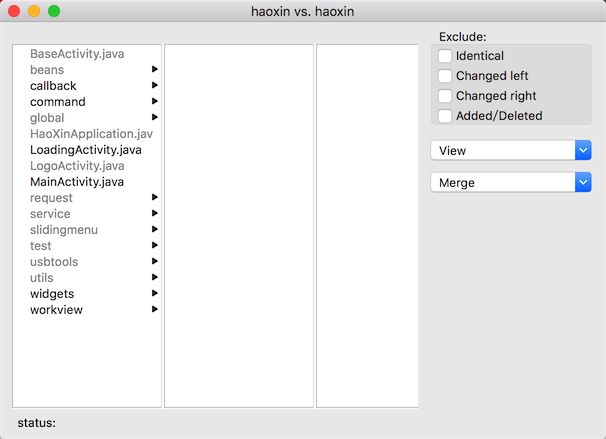606x439 pixels.
Task: Select the utils folder row
Action: click(87, 278)
